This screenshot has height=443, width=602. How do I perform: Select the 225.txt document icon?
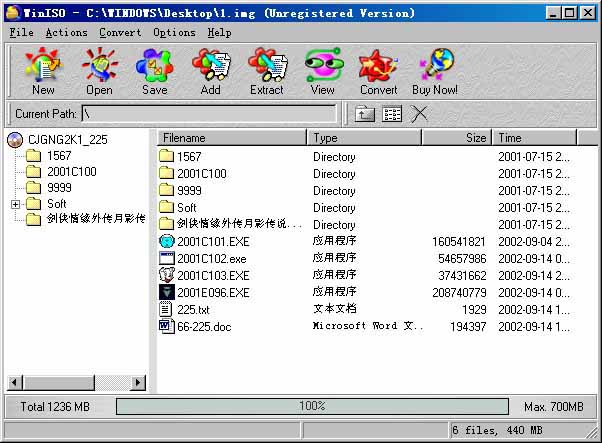166,309
